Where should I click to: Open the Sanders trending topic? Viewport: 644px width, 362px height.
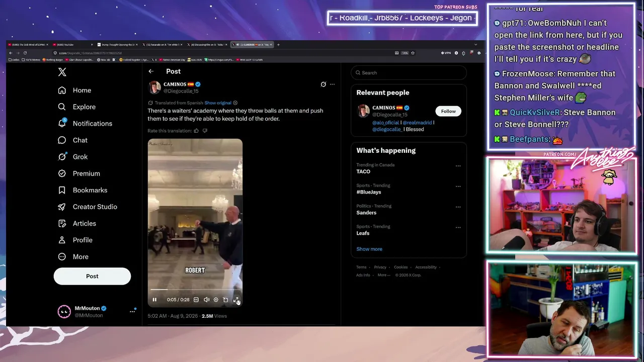coord(366,213)
